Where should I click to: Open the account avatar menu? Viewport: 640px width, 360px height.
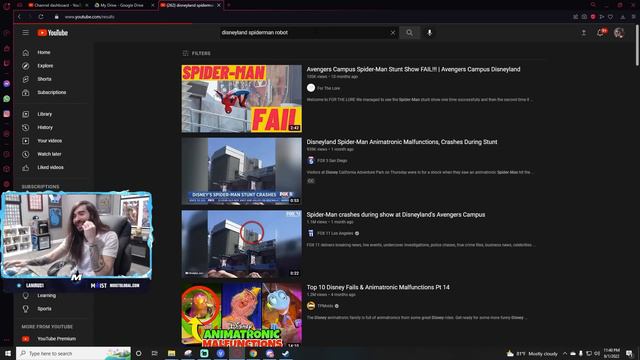pos(619,33)
